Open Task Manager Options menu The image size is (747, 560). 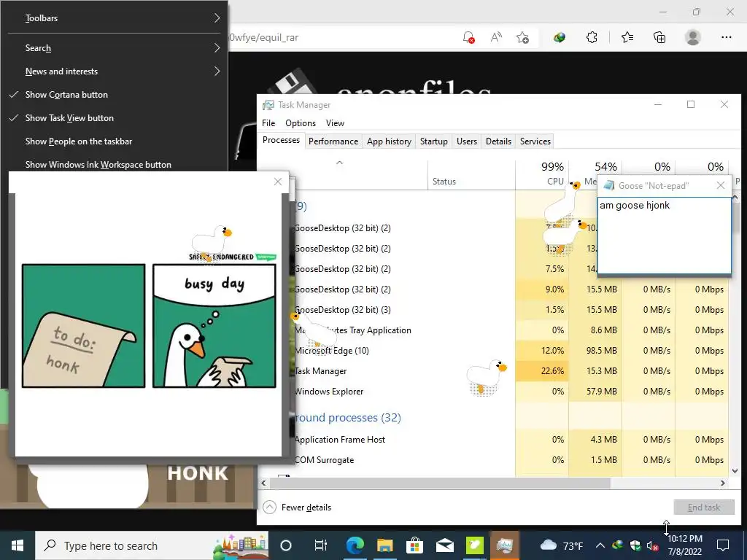click(301, 122)
